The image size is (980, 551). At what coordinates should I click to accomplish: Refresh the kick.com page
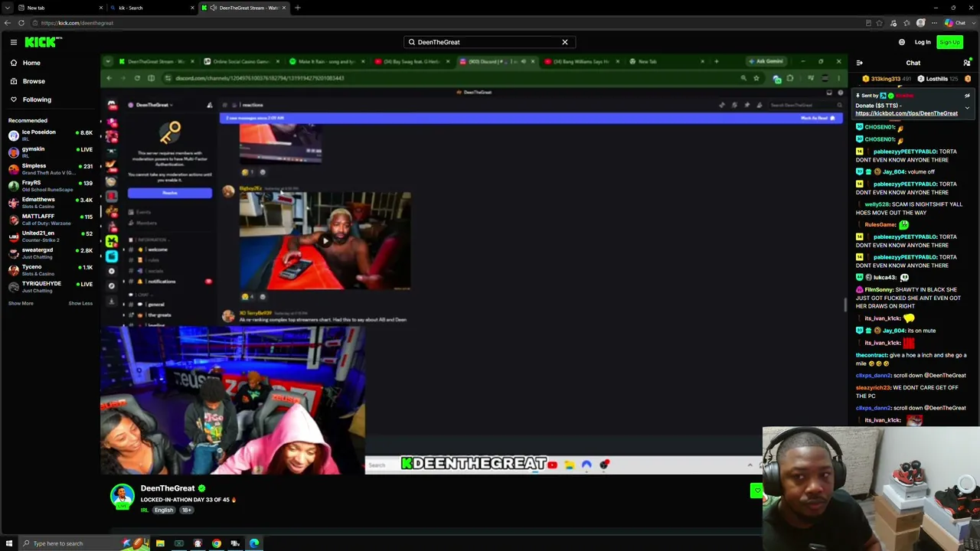(21, 23)
